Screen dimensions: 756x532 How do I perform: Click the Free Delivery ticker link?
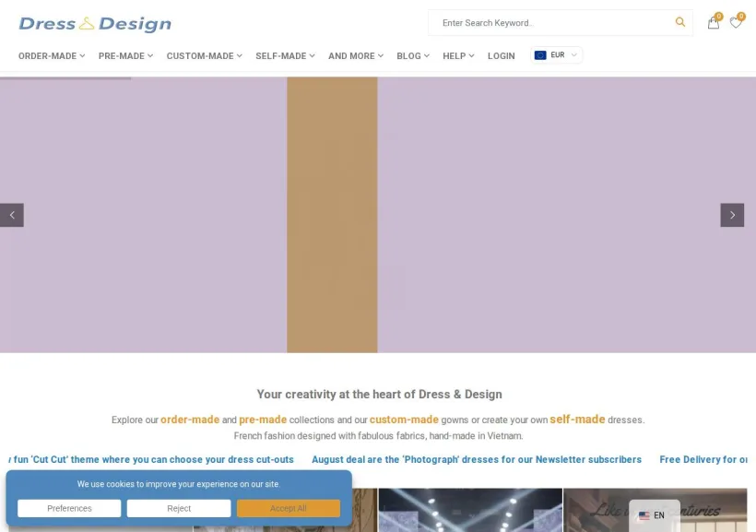[x=703, y=460]
